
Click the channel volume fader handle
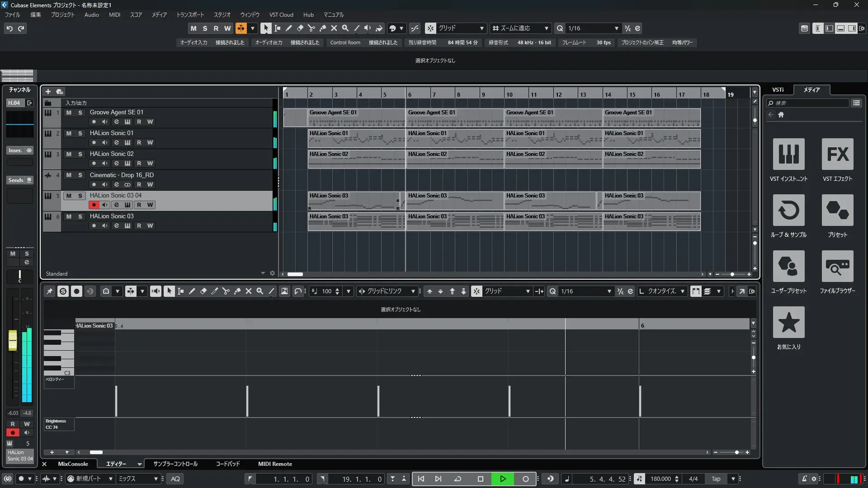[x=13, y=340]
